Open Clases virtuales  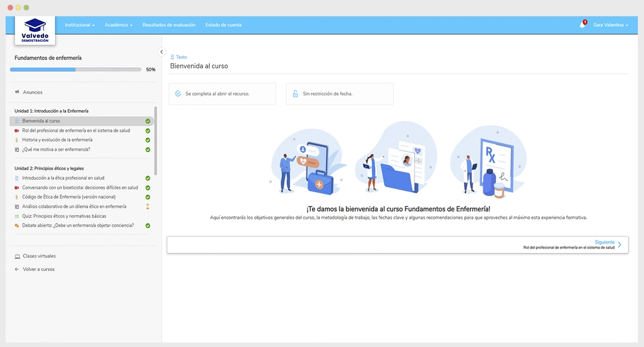pyautogui.click(x=39, y=256)
